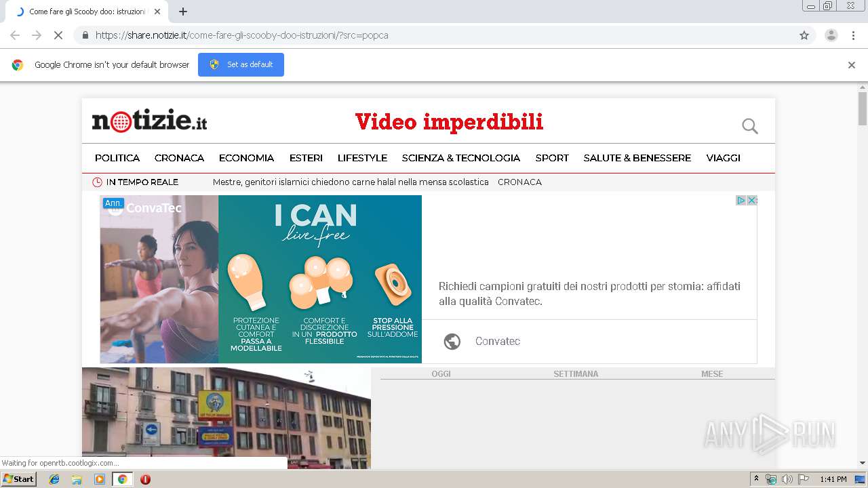This screenshot has width=868, height=488.
Task: Click the notizie.it logo
Action: [x=149, y=121]
